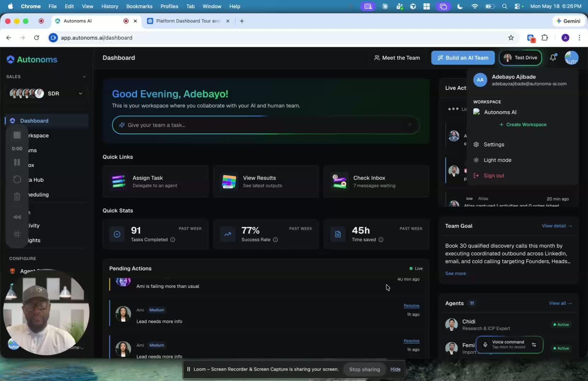Open the Test Drive button
The height and width of the screenshot is (381, 588).
click(520, 58)
